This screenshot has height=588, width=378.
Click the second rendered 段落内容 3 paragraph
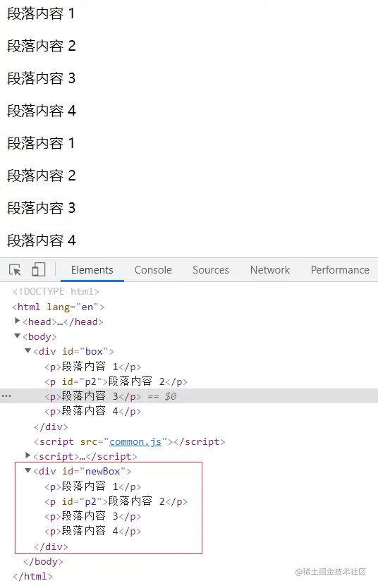[41, 208]
